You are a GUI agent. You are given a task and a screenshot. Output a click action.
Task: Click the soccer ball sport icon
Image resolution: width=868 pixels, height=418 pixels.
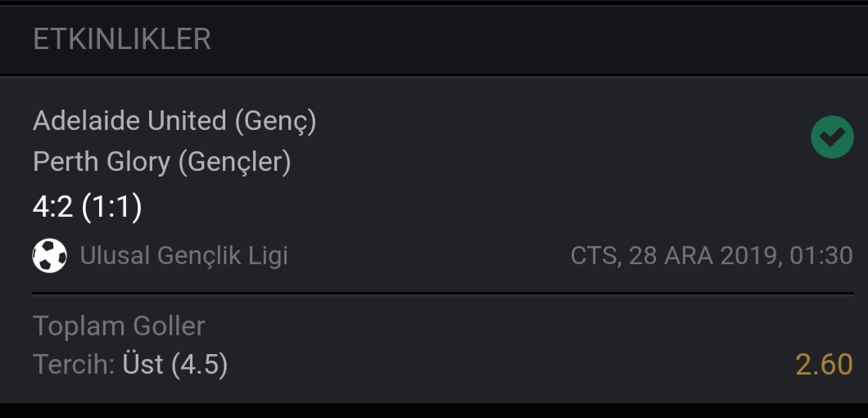click(50, 255)
